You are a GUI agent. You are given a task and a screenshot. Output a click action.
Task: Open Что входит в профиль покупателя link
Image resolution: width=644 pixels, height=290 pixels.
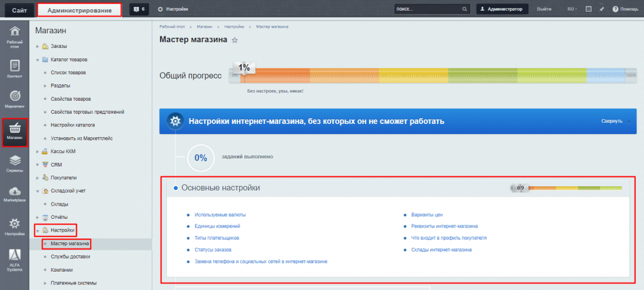pyautogui.click(x=449, y=238)
